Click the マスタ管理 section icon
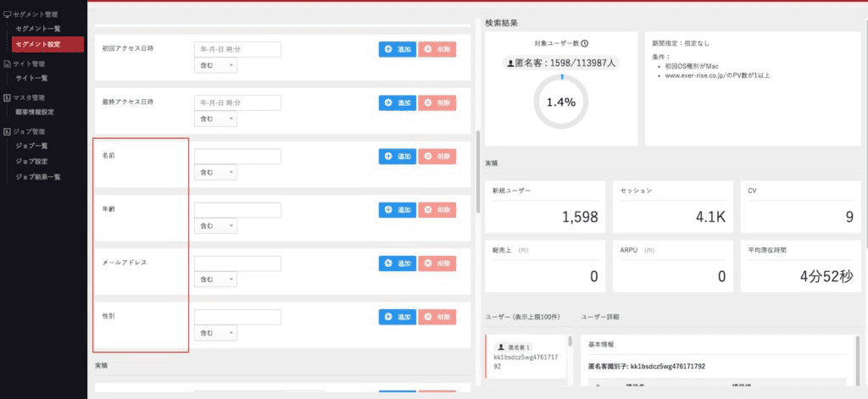 click(x=8, y=97)
